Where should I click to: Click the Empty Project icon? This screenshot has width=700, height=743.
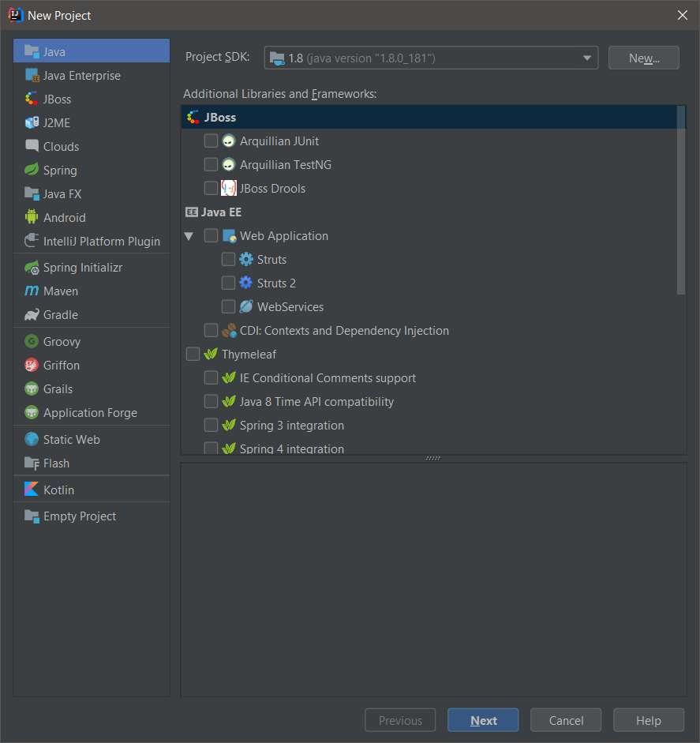point(32,516)
